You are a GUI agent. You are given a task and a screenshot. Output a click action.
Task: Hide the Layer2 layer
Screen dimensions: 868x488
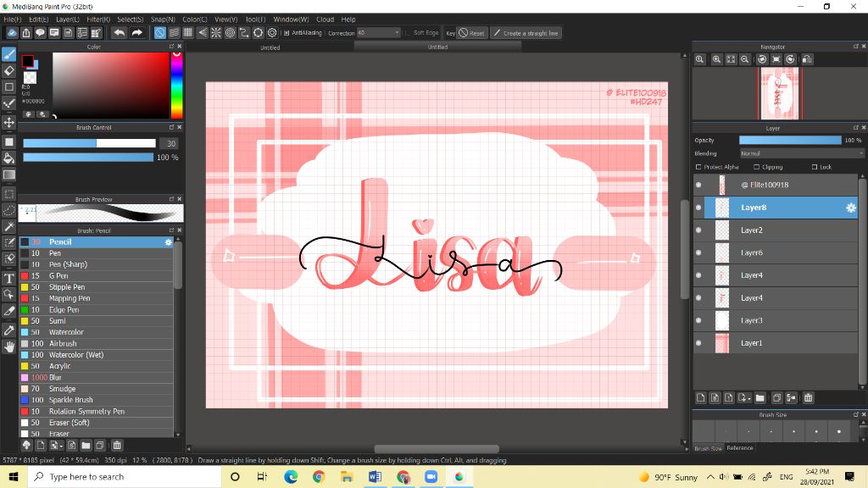tap(698, 230)
